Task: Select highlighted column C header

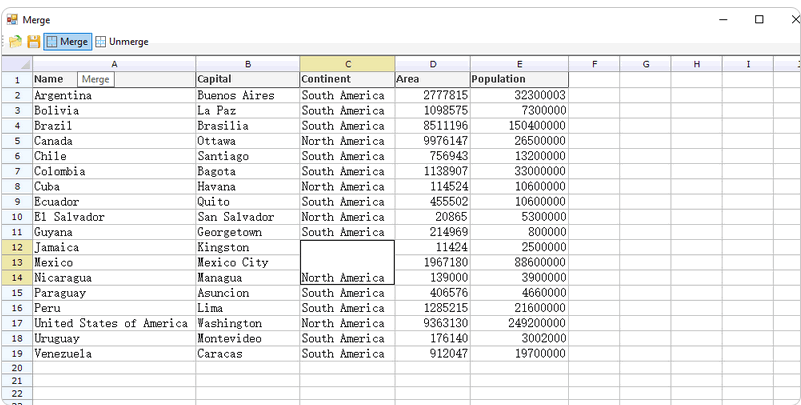Action: 347,64
